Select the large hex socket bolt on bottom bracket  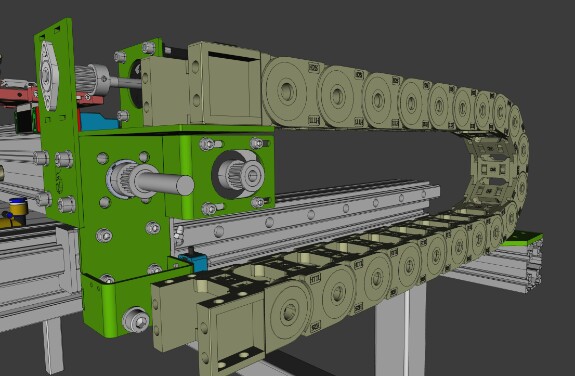click(136, 320)
